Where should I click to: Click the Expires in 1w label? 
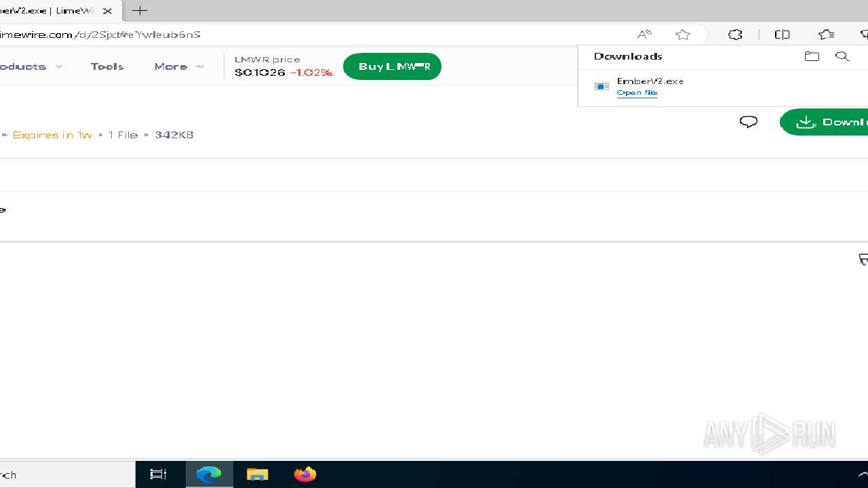52,135
